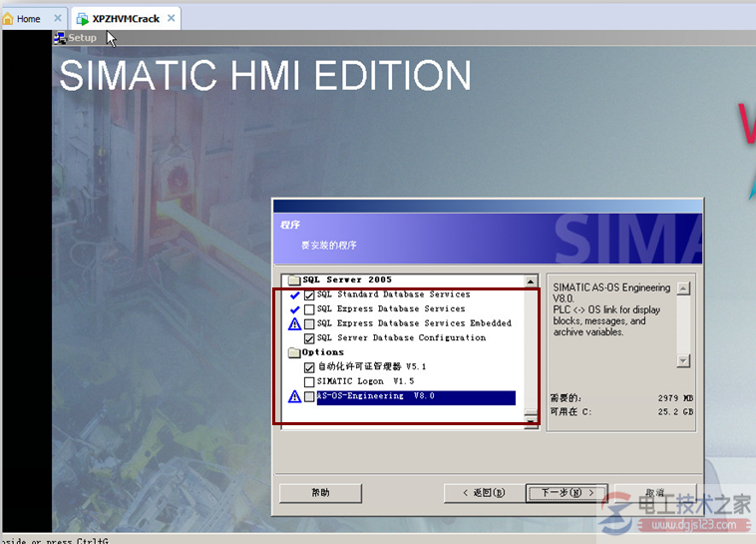Viewport: 756px width, 544px height.
Task: Click the 取消 cancel button
Action: [655, 493]
